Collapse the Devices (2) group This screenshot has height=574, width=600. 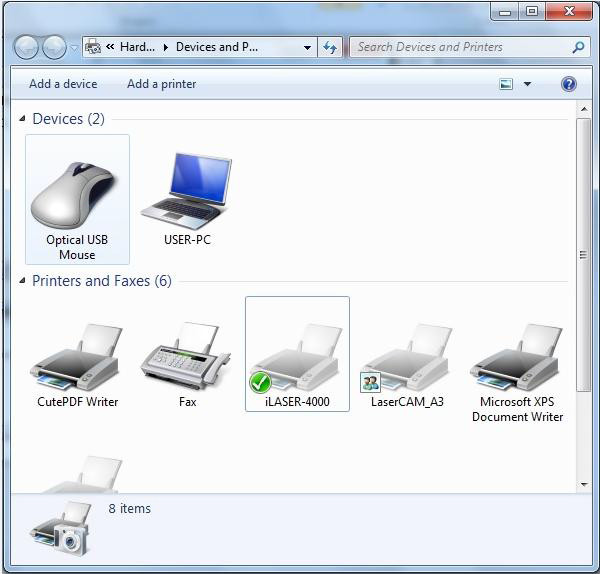tap(23, 119)
